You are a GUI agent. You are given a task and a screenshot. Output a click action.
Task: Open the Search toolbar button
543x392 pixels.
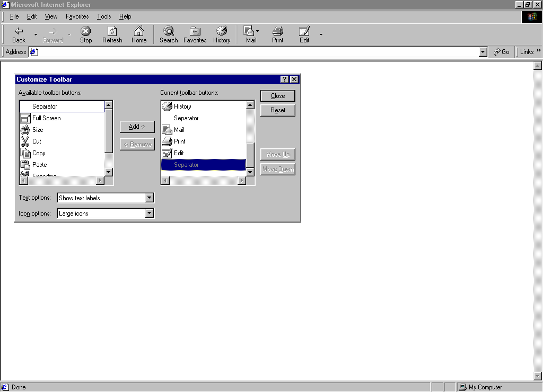click(x=169, y=34)
